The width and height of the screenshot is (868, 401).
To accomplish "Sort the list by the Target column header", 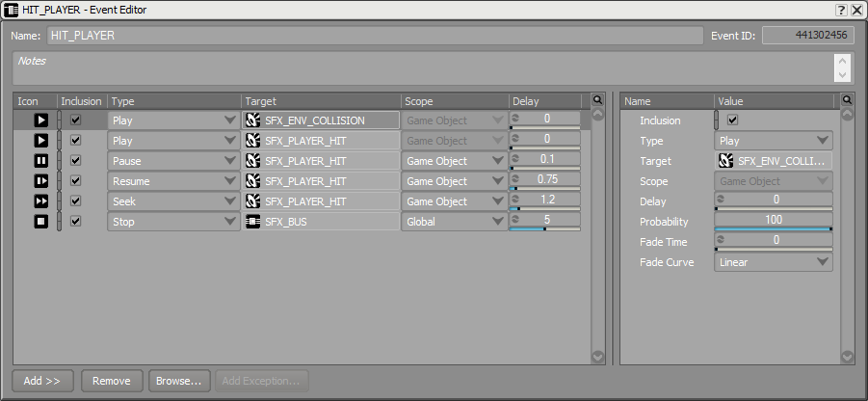I will pyautogui.click(x=321, y=100).
